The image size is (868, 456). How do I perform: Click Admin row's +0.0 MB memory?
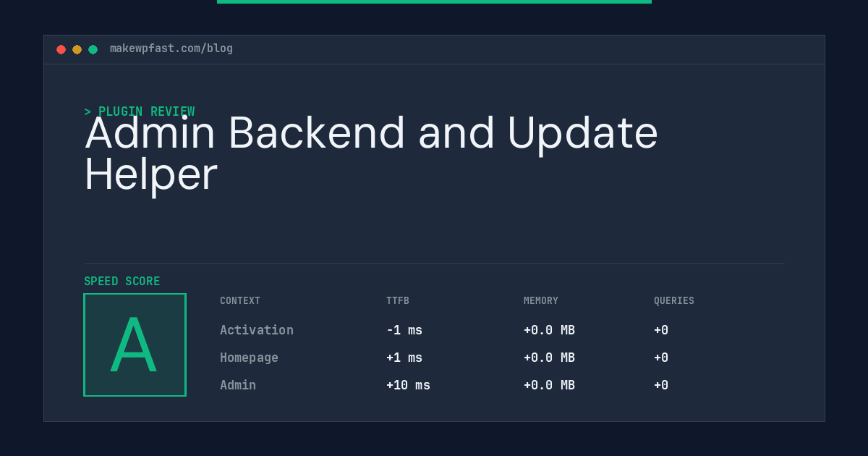point(549,385)
